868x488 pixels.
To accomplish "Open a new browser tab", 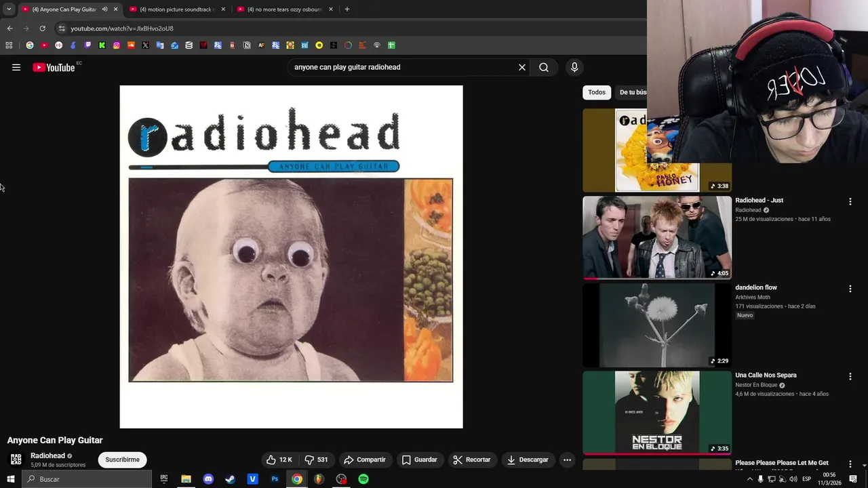I will [347, 9].
